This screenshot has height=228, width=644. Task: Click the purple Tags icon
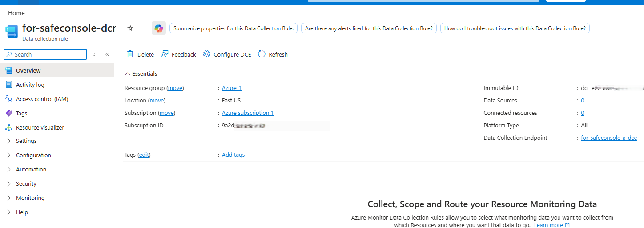pyautogui.click(x=9, y=113)
